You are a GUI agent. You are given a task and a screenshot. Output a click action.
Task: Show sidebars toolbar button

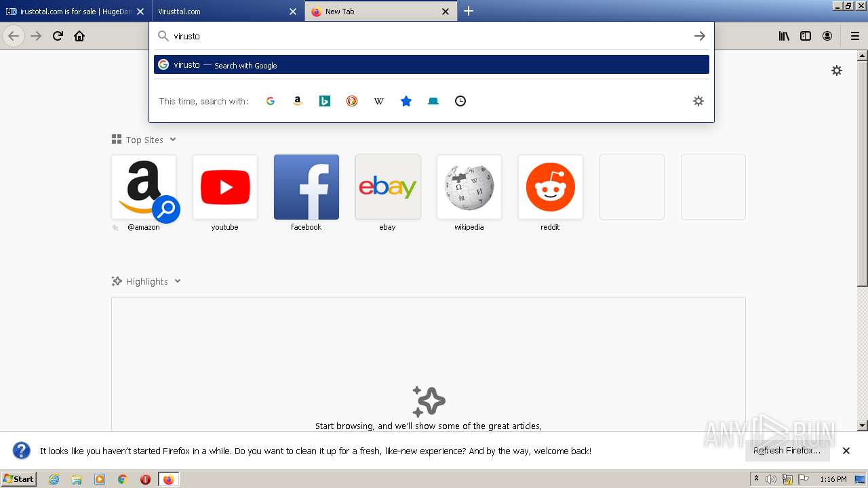coord(806,36)
